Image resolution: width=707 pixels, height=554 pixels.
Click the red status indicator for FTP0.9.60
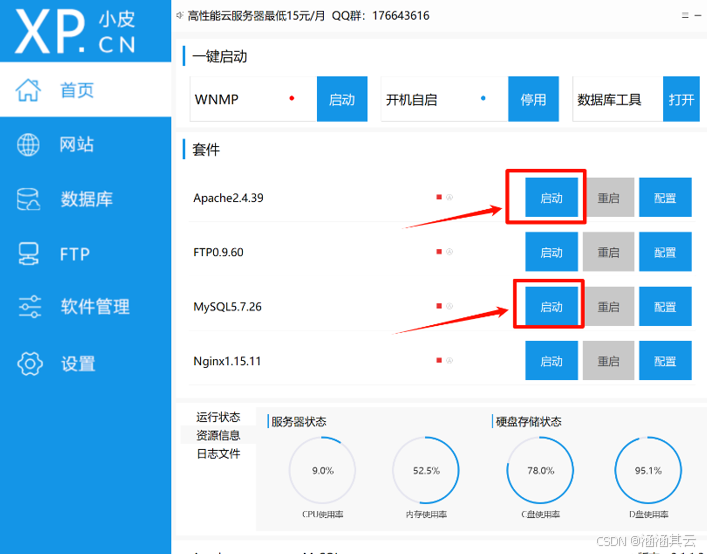pos(439,252)
